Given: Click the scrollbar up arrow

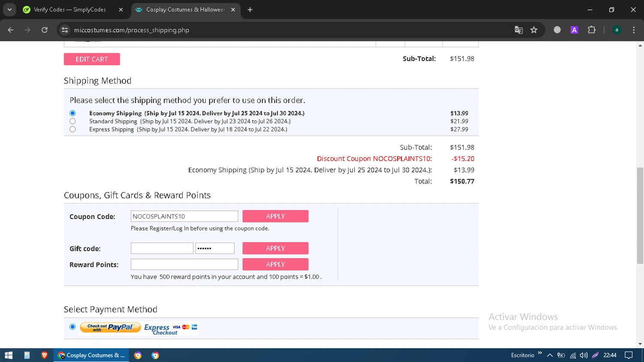Looking at the screenshot, I should [x=640, y=45].
